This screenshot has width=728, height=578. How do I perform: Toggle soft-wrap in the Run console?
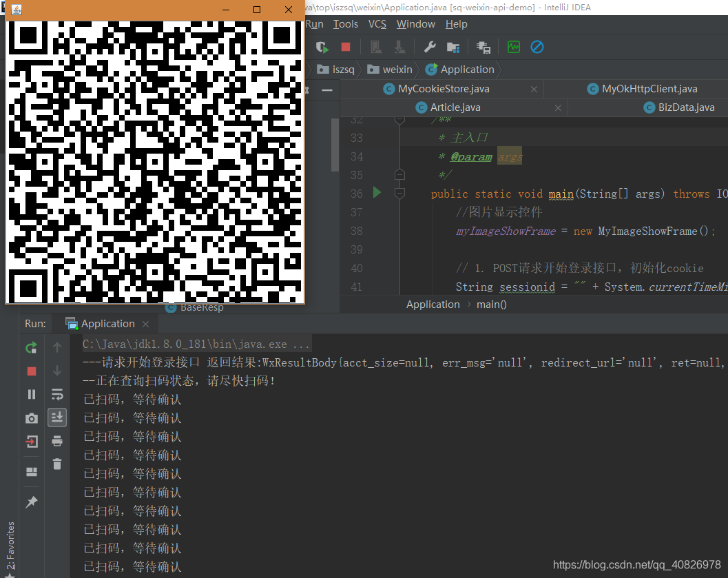(x=57, y=395)
